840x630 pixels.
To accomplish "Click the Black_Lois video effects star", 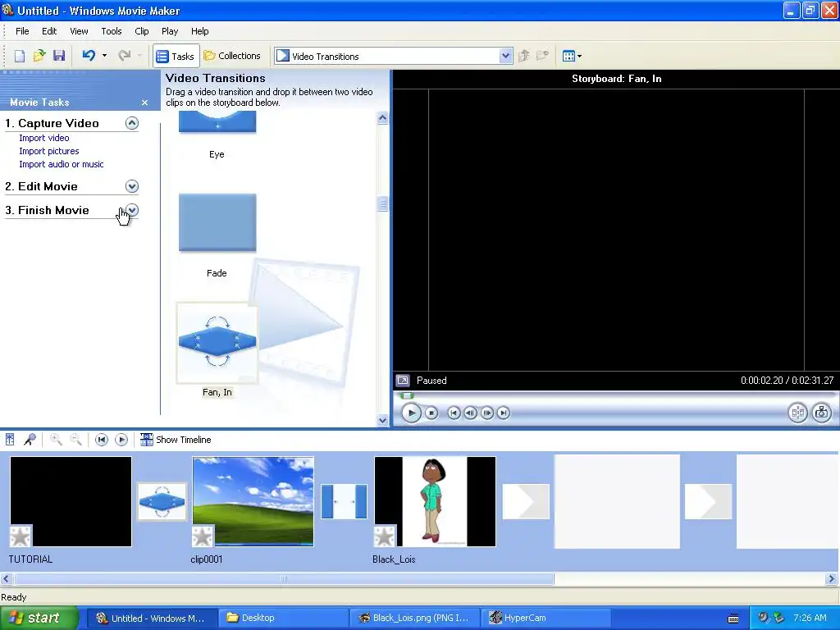I will [386, 536].
